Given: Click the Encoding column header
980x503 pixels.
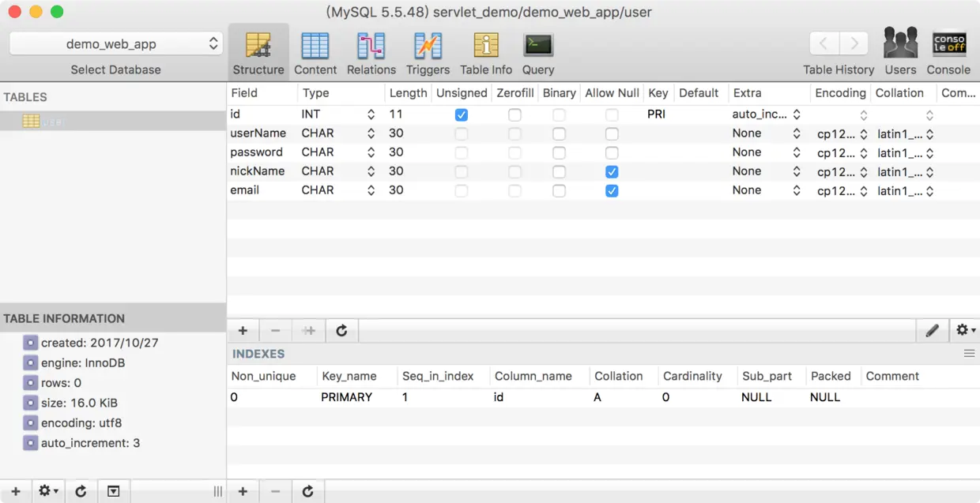Looking at the screenshot, I should pyautogui.click(x=840, y=93).
